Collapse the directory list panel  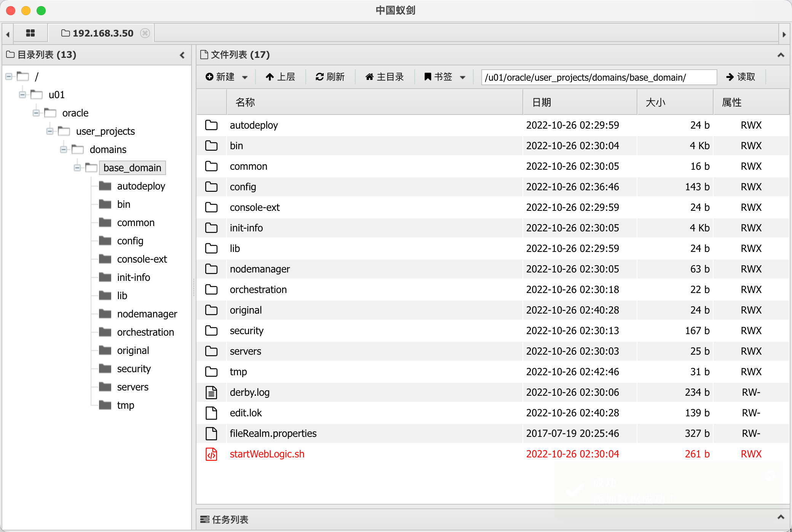tap(182, 55)
